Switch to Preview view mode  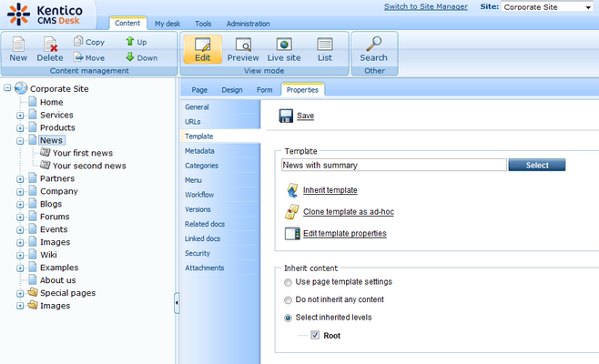point(243,45)
